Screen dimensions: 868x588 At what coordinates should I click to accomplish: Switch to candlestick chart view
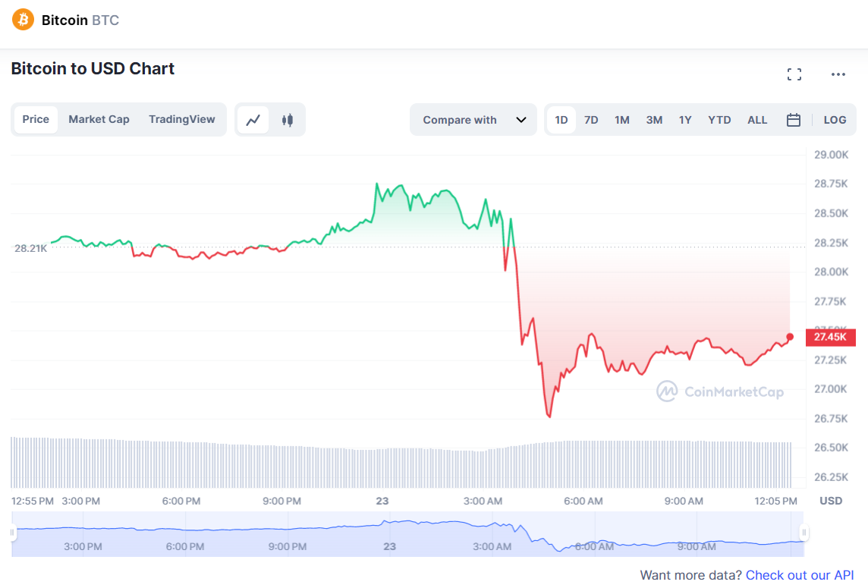[x=288, y=120]
